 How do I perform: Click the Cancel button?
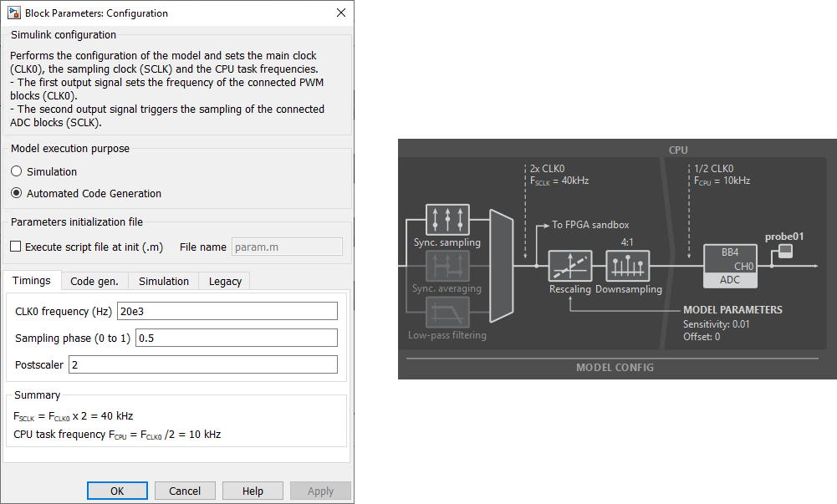pos(185,491)
